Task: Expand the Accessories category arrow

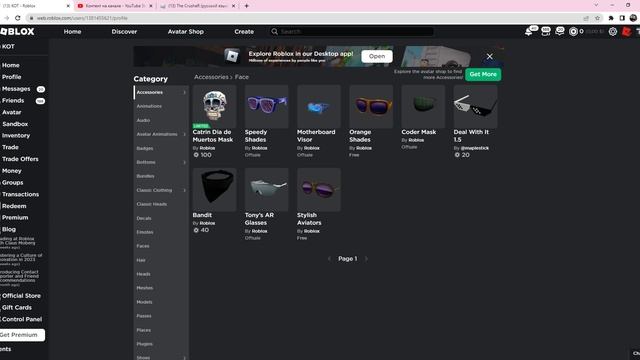Action: tap(184, 93)
